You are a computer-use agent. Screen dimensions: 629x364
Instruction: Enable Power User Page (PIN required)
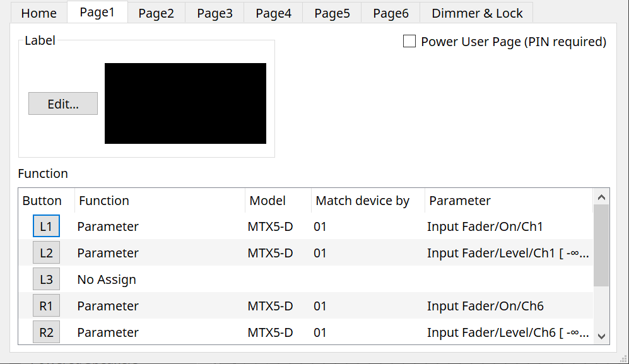[x=409, y=41]
